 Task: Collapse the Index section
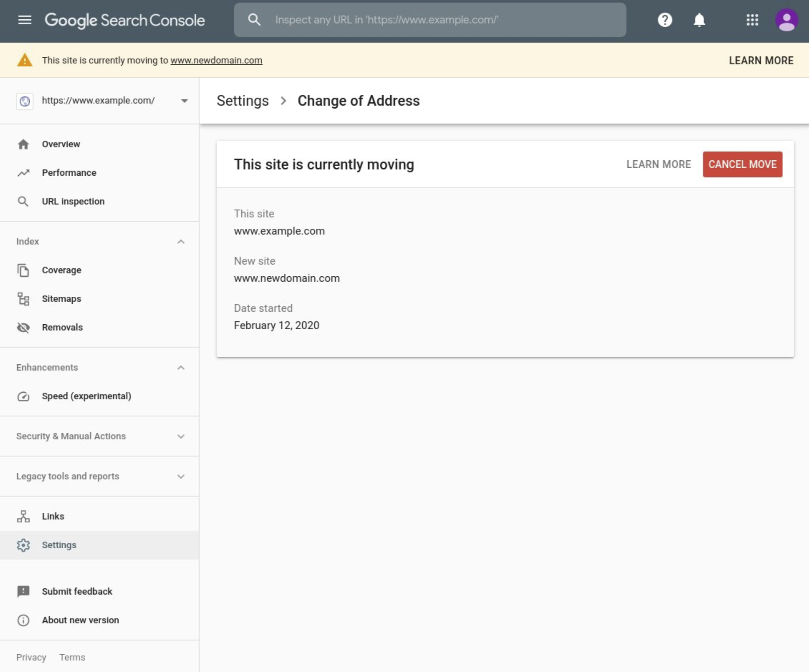(x=181, y=241)
